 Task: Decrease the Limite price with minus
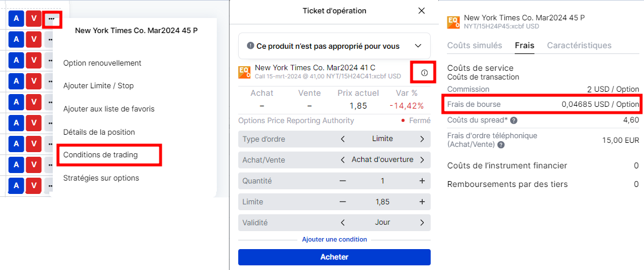(x=343, y=202)
